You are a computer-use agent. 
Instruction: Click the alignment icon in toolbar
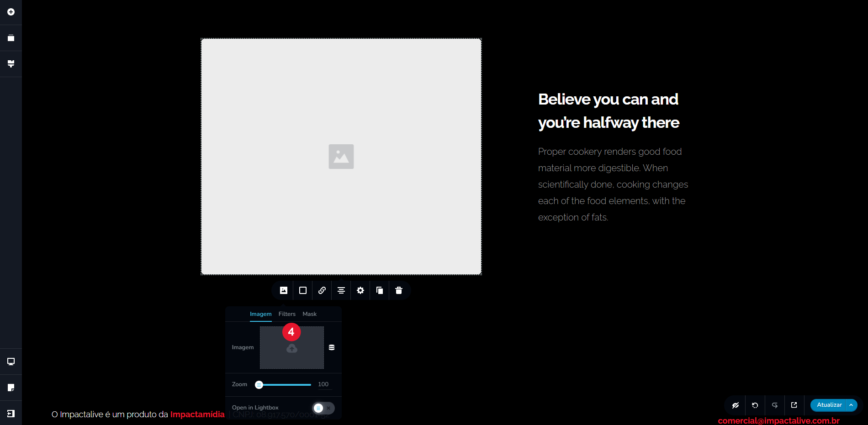(x=341, y=290)
